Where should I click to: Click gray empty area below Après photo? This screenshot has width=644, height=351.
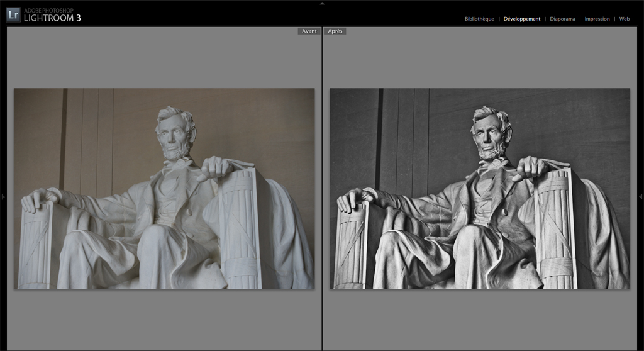click(479, 321)
